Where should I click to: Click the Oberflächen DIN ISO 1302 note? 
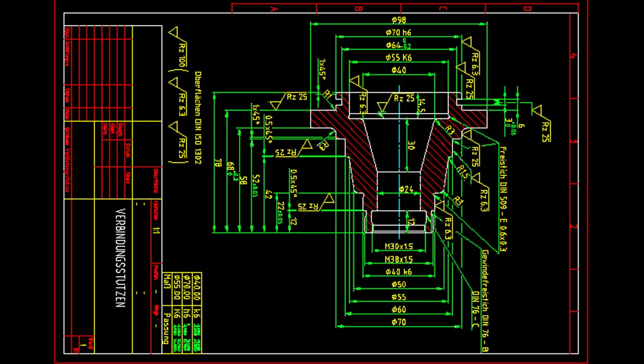click(x=198, y=118)
